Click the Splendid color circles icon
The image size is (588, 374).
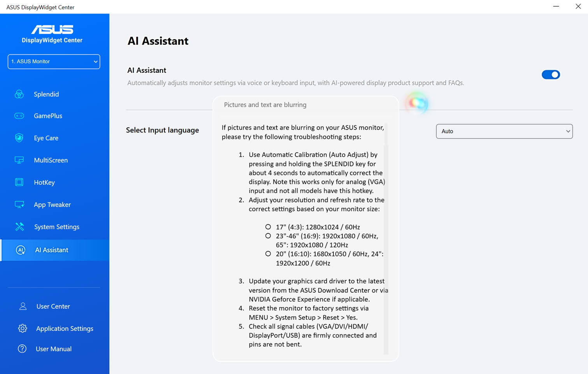pos(19,94)
